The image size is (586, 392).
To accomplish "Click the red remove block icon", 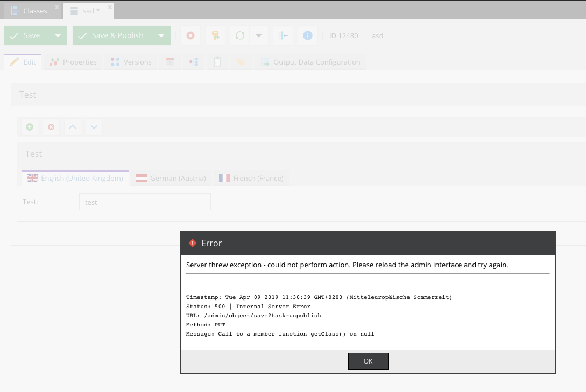I will click(51, 127).
